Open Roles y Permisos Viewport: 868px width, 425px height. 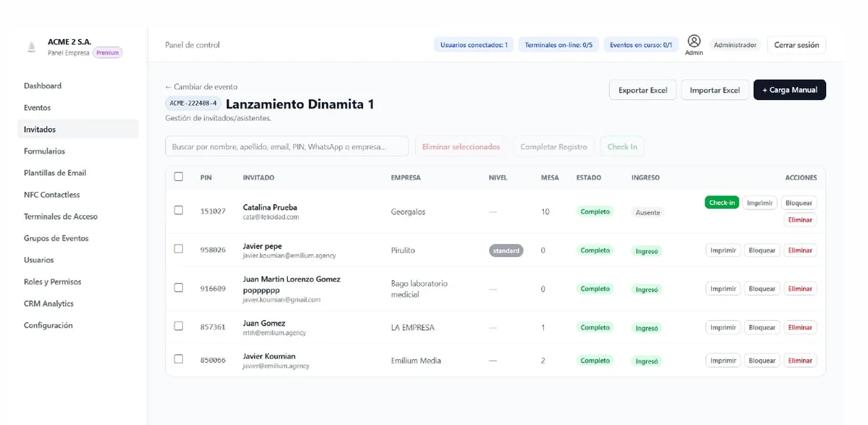tap(78, 281)
